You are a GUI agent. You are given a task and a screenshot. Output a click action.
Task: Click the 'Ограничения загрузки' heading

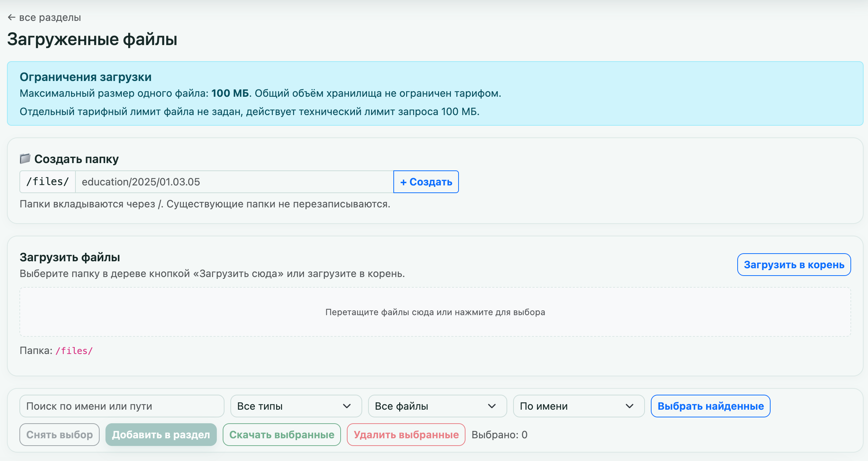tap(86, 77)
